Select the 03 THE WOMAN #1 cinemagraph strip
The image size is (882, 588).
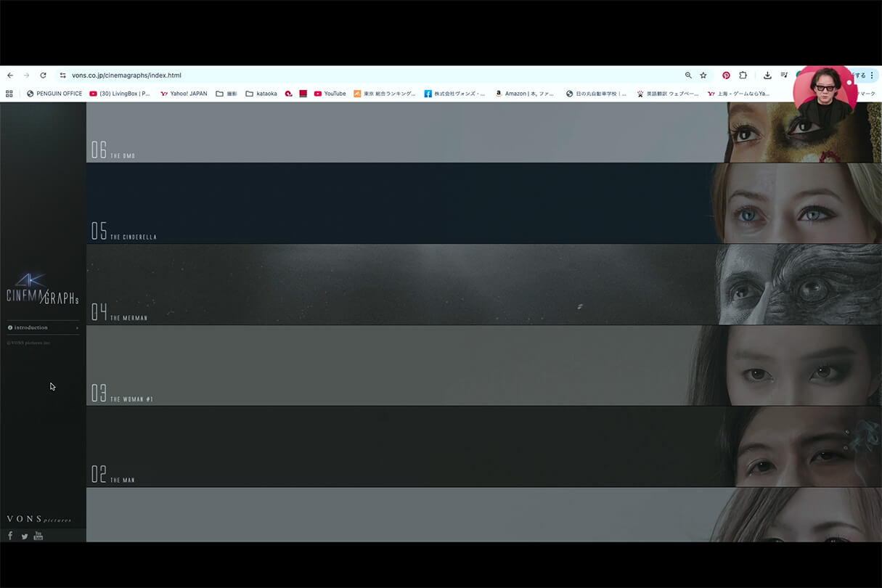[x=484, y=366]
